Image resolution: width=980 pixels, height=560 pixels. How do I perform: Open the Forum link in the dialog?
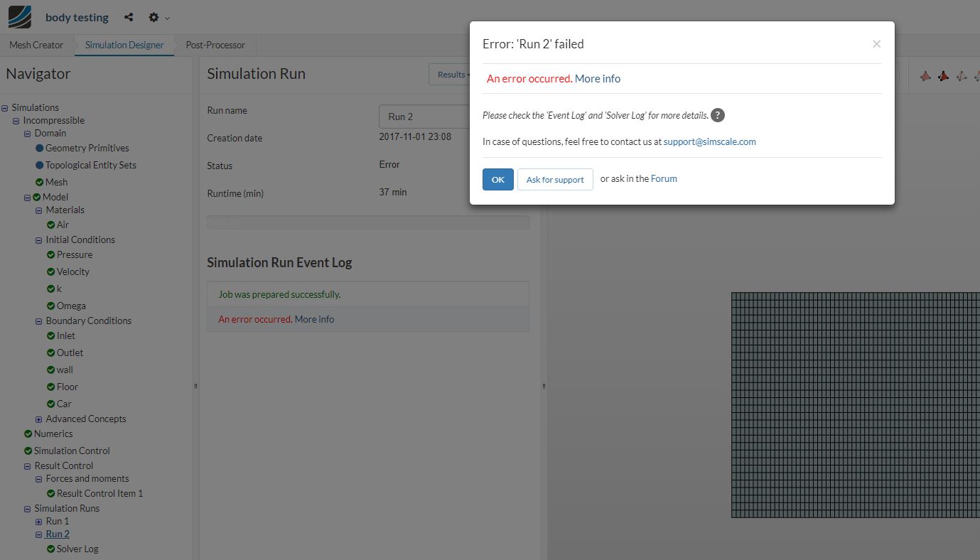[664, 178]
